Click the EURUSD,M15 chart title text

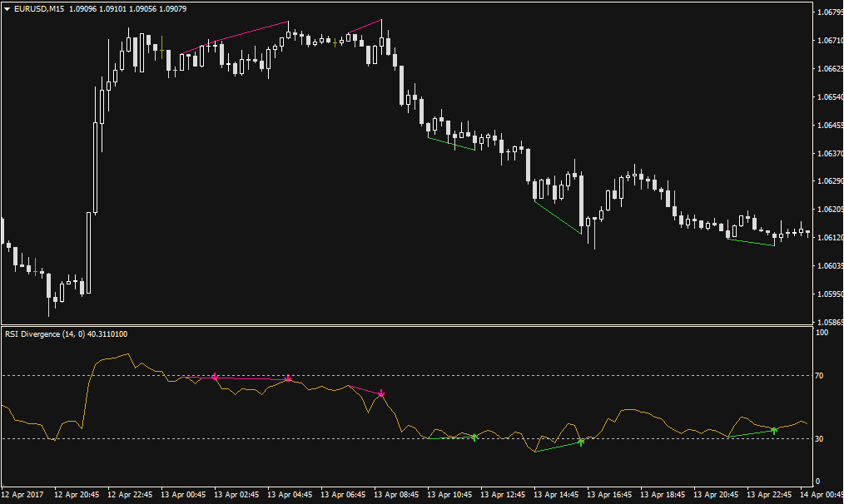39,8
